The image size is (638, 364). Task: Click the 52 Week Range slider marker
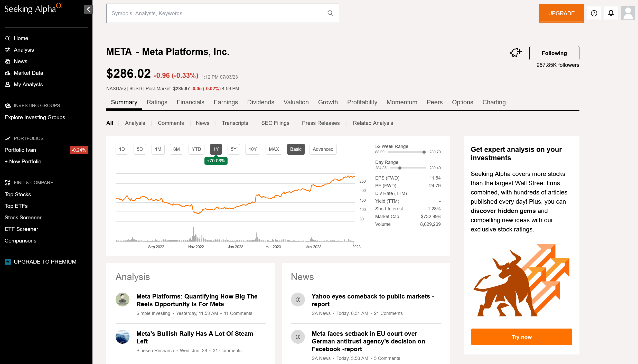pyautogui.click(x=424, y=152)
